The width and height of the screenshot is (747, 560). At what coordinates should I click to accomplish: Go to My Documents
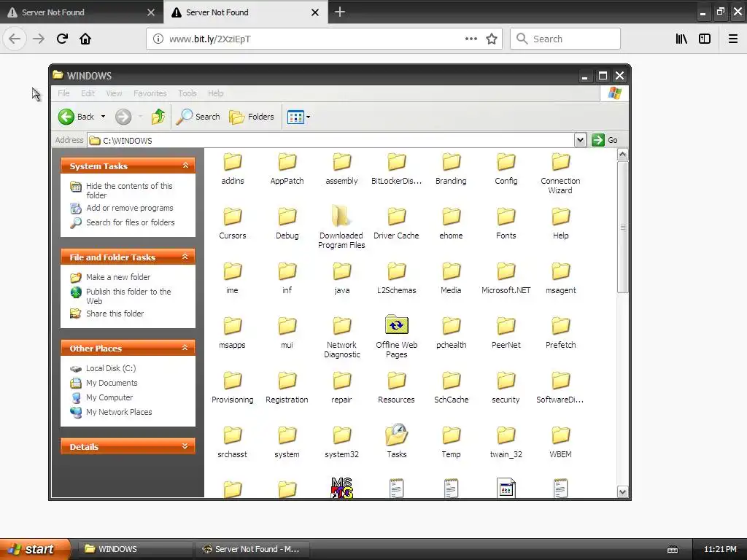coord(112,383)
